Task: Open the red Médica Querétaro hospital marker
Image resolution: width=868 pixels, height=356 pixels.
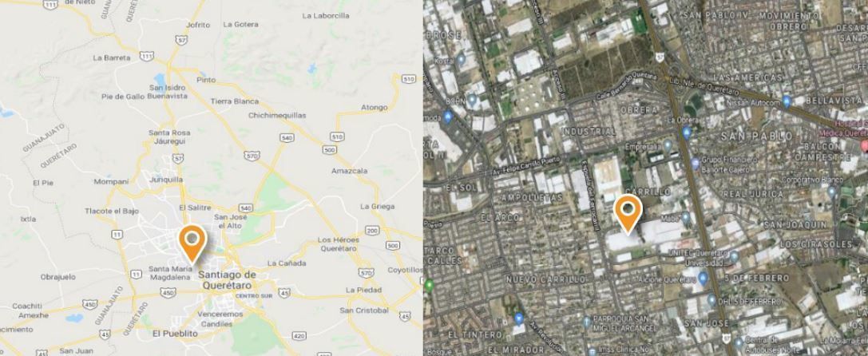Action: pos(863,146)
